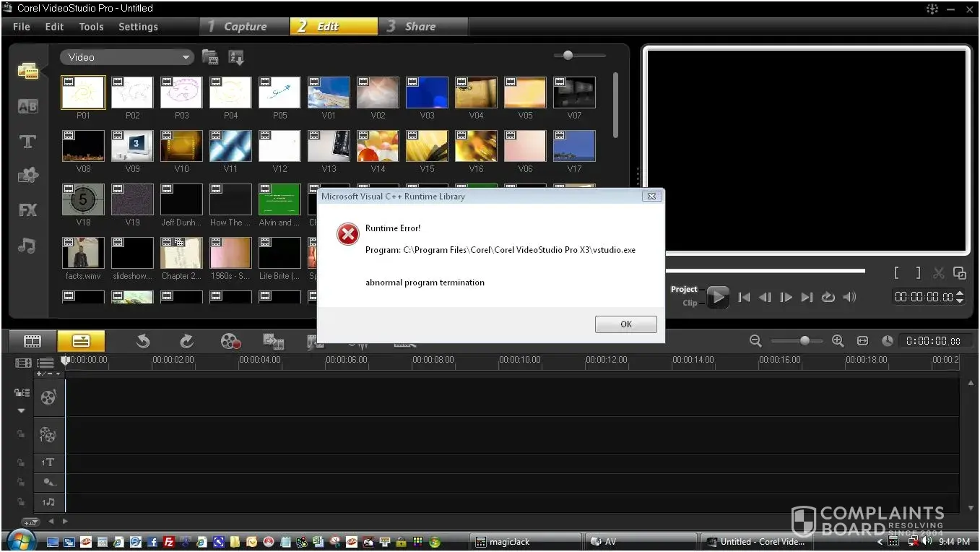Expand the Video library category dropdown
The height and width of the screenshot is (552, 980).
point(186,57)
